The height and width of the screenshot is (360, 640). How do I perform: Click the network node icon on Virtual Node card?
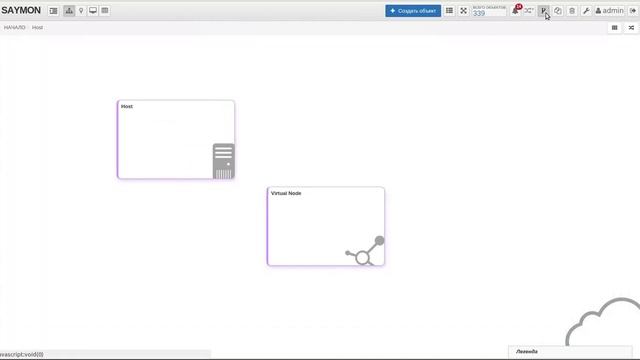coord(365,251)
